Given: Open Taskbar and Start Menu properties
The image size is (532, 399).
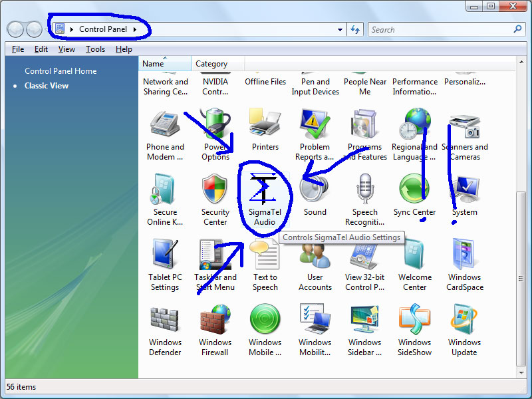Looking at the screenshot, I should pyautogui.click(x=215, y=265).
